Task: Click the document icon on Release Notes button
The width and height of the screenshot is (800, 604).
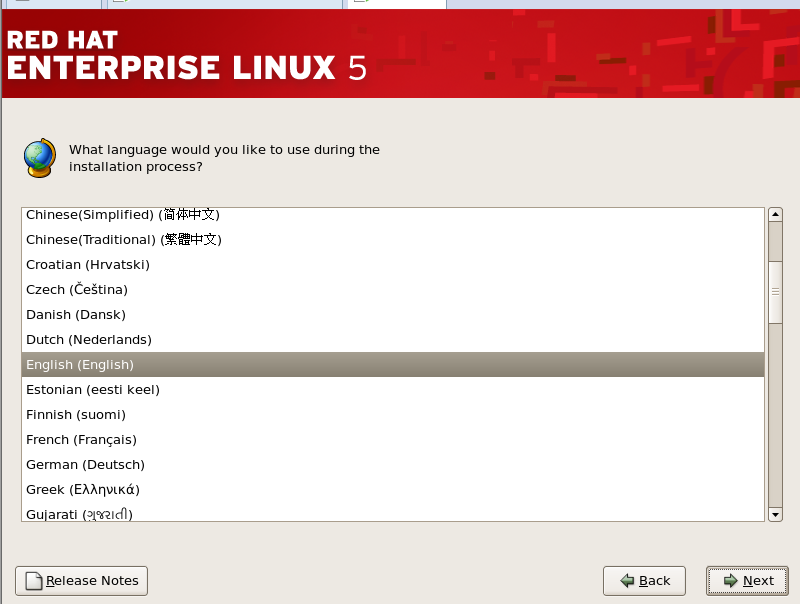Action: click(31, 580)
